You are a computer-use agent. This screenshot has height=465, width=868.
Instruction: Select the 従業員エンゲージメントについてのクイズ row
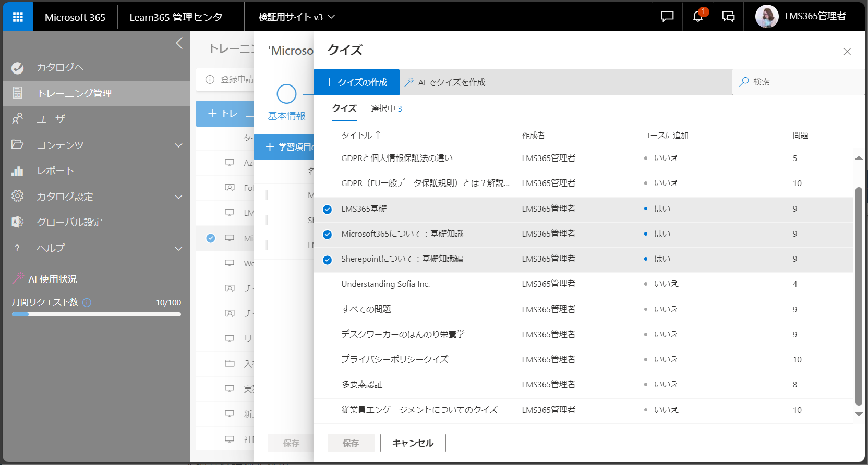click(583, 410)
